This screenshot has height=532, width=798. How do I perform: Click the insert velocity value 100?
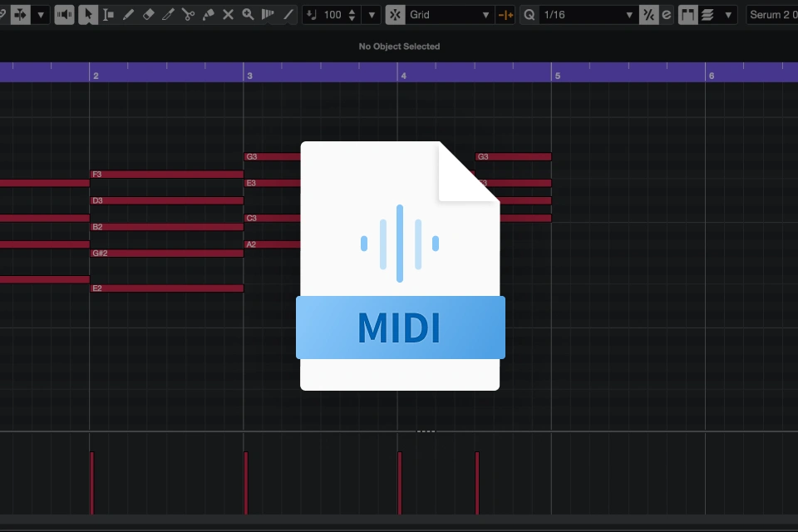coord(332,15)
